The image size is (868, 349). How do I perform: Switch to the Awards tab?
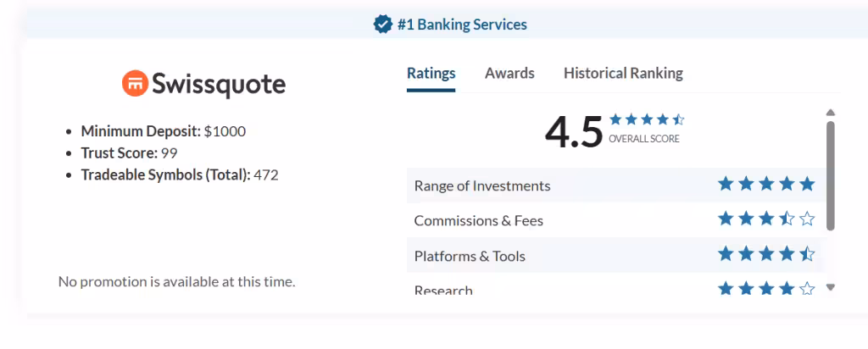[x=509, y=73]
